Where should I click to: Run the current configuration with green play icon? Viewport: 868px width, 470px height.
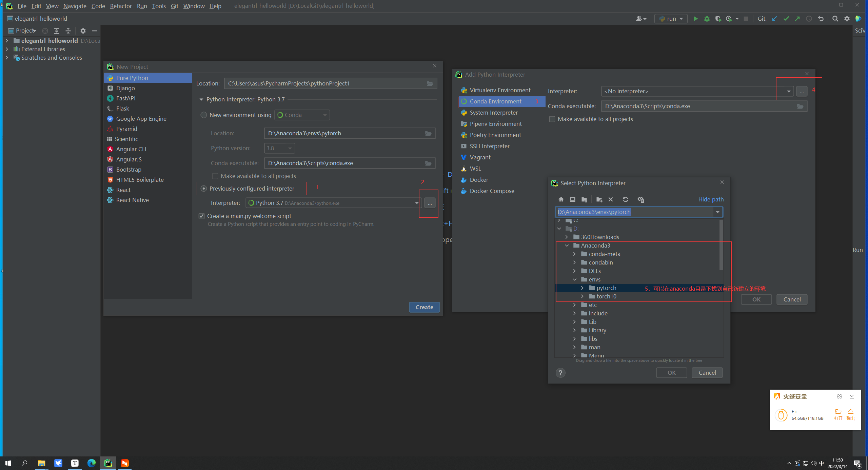click(695, 19)
